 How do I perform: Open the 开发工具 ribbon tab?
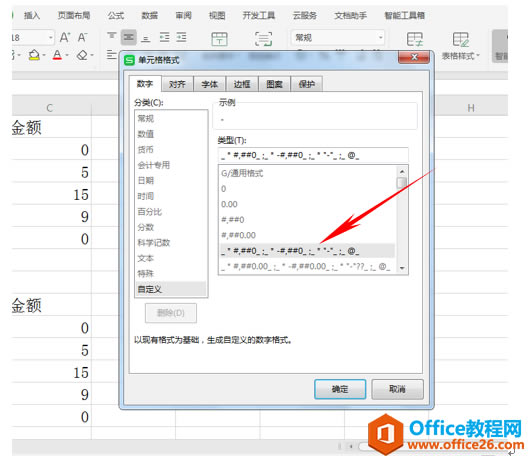click(x=259, y=16)
